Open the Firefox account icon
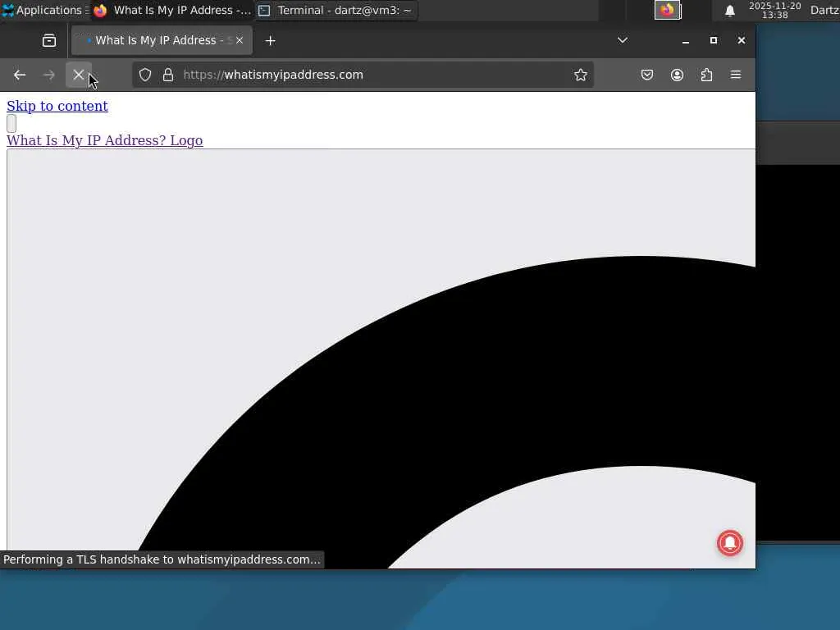The image size is (840, 630). pyautogui.click(x=677, y=75)
